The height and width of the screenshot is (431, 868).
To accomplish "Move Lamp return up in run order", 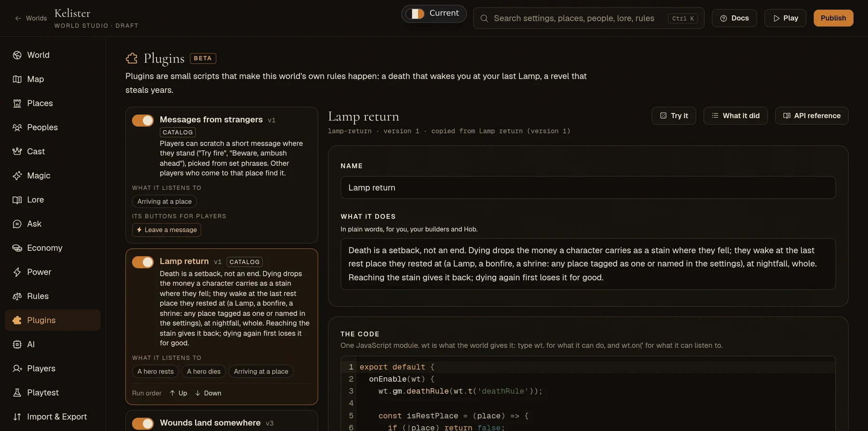I will coord(178,393).
